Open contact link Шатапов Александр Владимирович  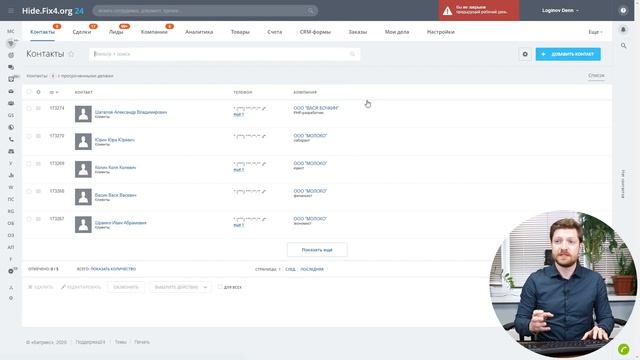click(131, 112)
